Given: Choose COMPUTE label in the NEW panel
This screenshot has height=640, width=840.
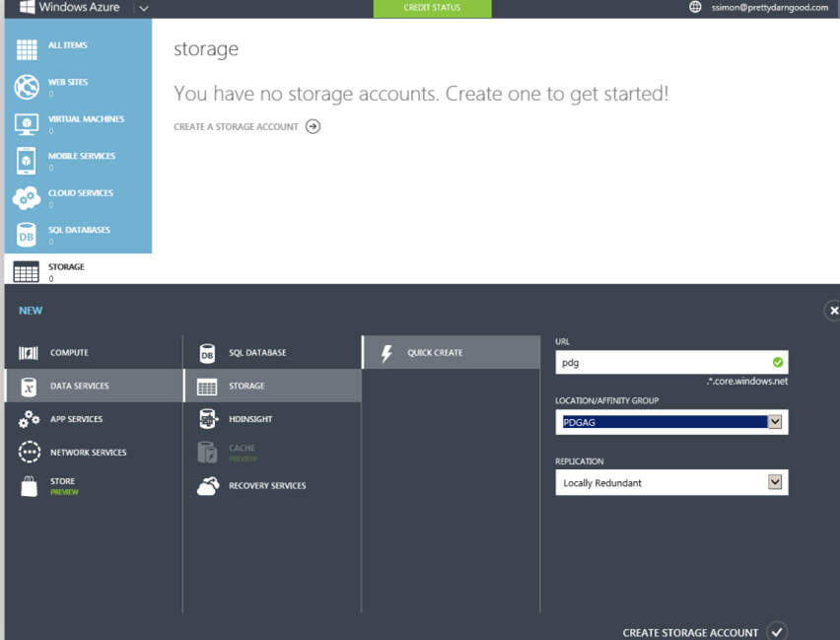Looking at the screenshot, I should [x=69, y=353].
